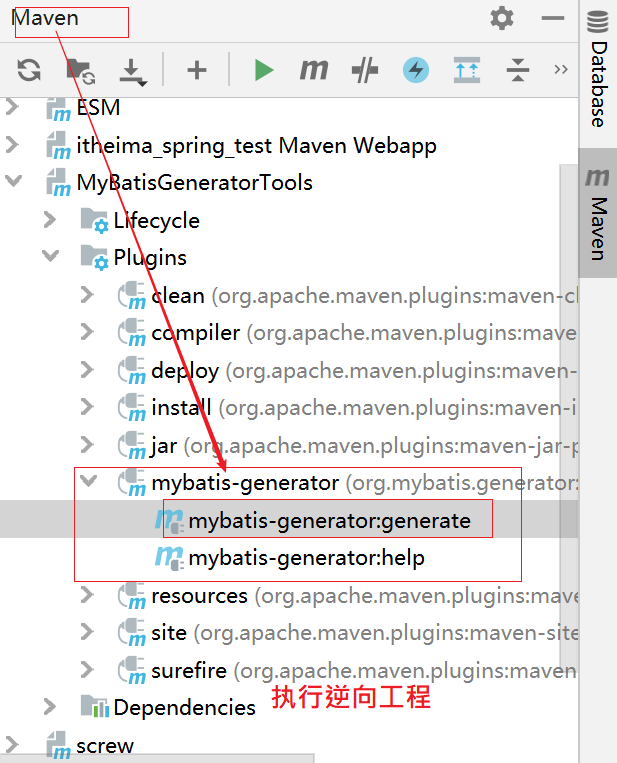
Task: Expand the ESM project node
Action: pos(13,107)
